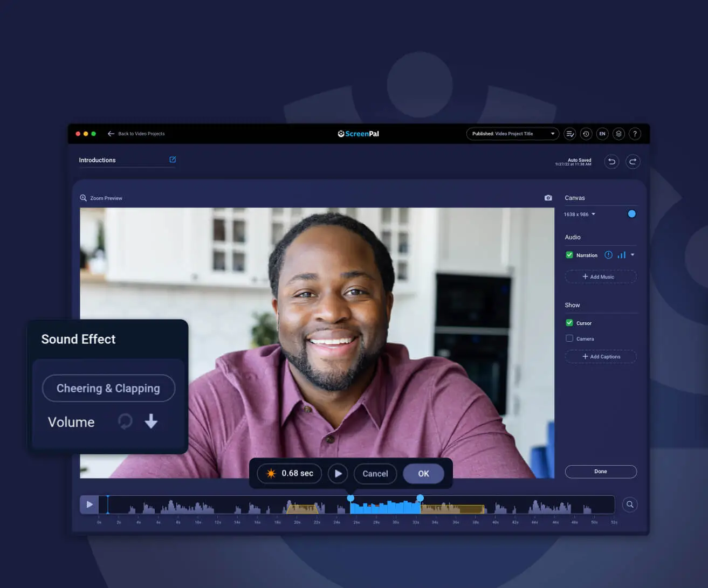Edit the Introductions title pencil icon
Viewport: 708px width, 588px height.
click(173, 160)
